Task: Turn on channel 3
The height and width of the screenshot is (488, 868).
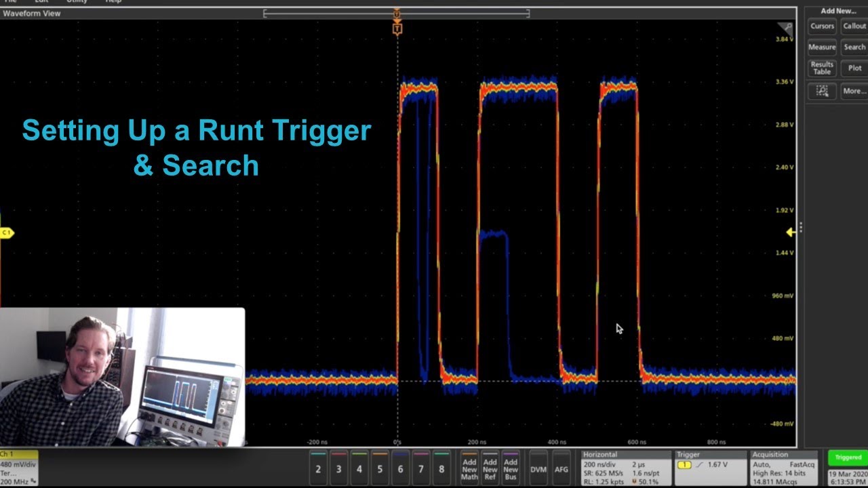Action: click(338, 466)
